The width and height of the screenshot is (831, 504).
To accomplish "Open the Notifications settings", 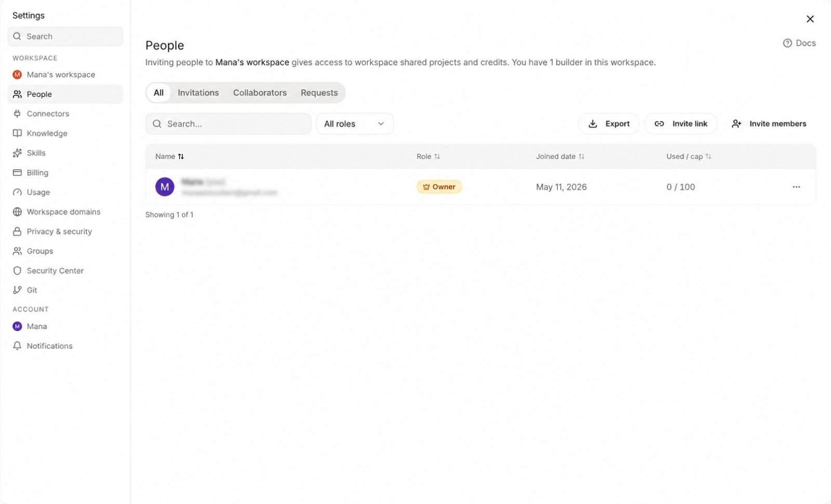I will [65, 346].
